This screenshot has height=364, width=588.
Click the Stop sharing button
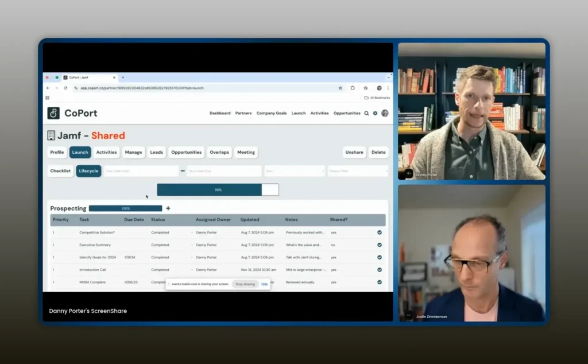tap(245, 284)
